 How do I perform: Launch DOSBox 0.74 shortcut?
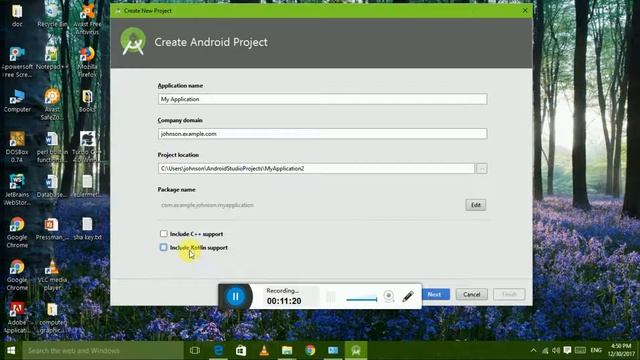[x=17, y=147]
